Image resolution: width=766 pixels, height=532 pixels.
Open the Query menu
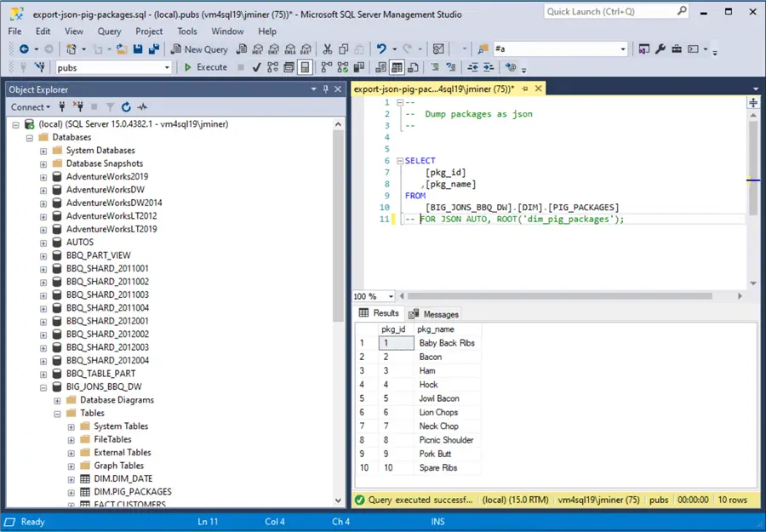click(109, 31)
